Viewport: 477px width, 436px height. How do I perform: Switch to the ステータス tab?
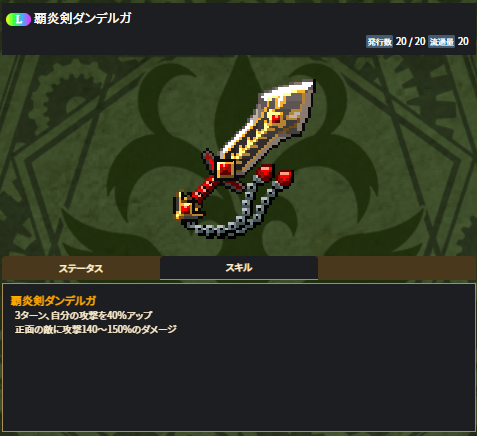pyautogui.click(x=81, y=268)
